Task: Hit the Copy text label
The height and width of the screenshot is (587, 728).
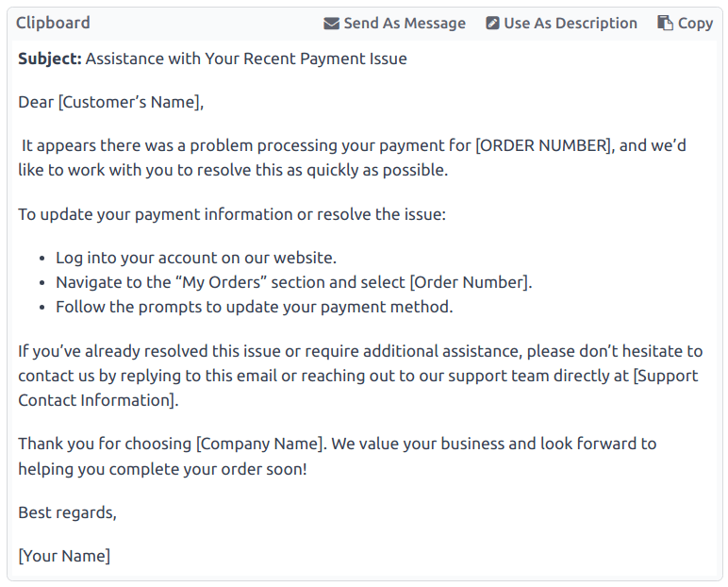Action: tap(696, 24)
